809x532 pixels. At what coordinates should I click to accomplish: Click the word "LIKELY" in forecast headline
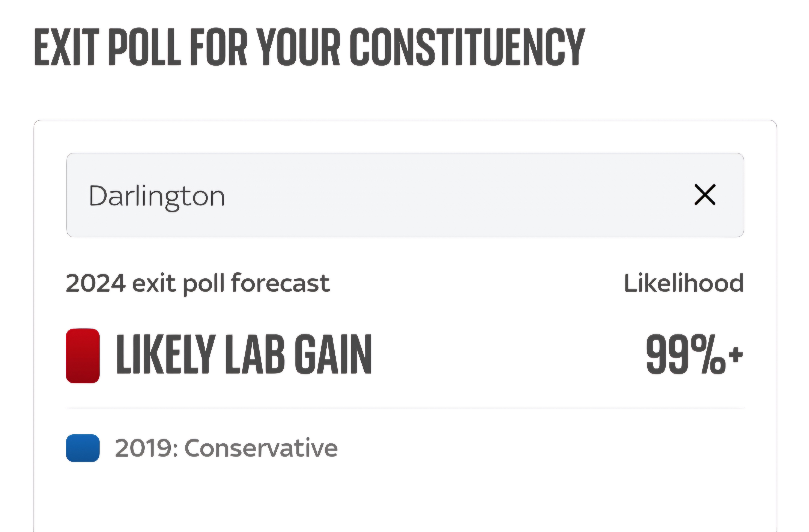(x=166, y=354)
